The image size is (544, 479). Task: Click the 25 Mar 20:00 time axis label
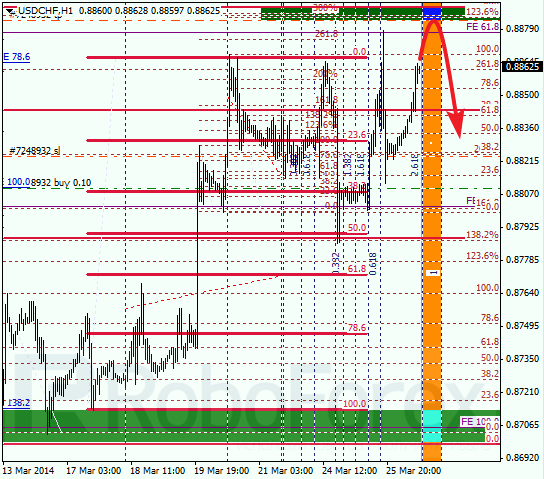[414, 471]
